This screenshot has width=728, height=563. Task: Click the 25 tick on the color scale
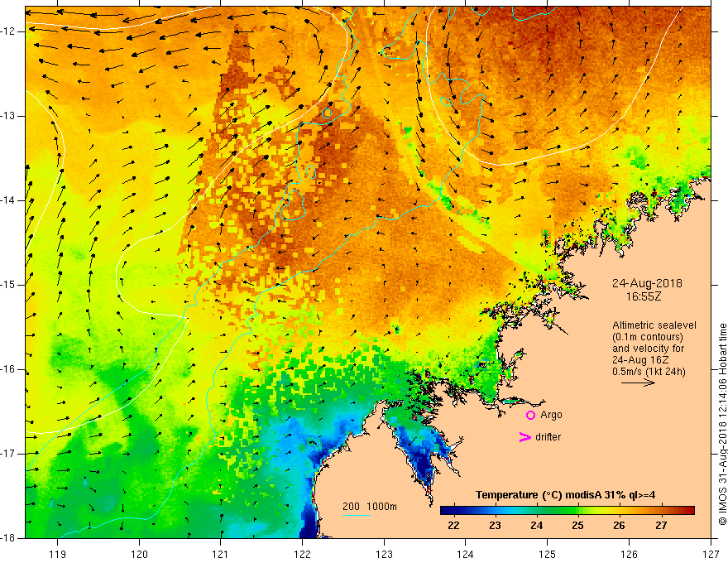577,526
